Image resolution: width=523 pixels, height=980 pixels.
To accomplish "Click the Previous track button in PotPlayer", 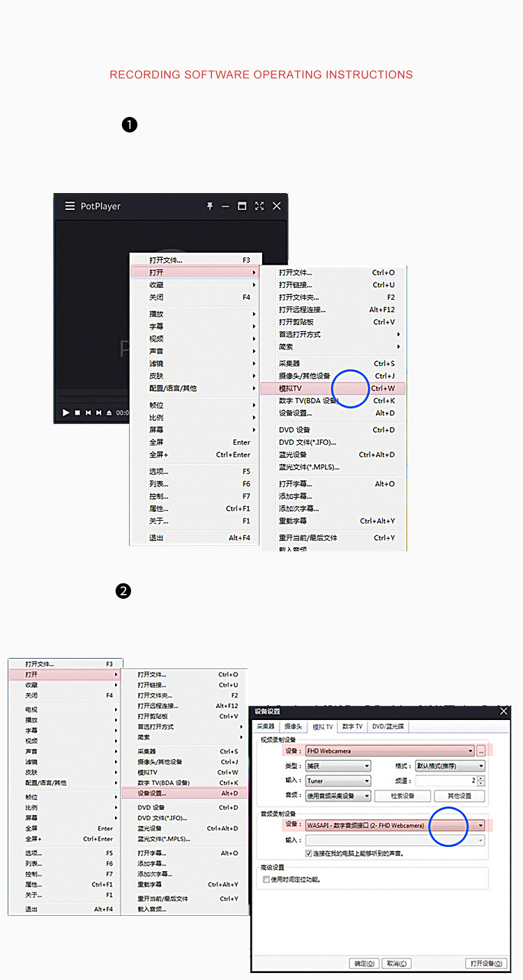I will click(88, 413).
